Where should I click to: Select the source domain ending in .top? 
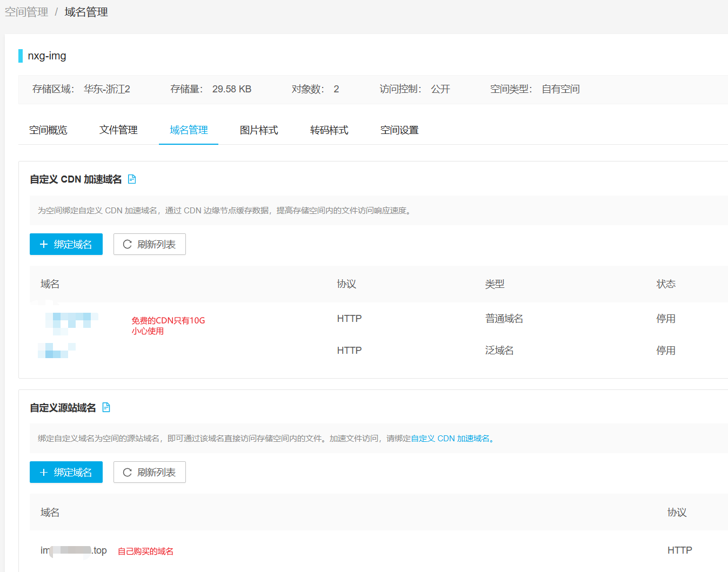pos(74,550)
